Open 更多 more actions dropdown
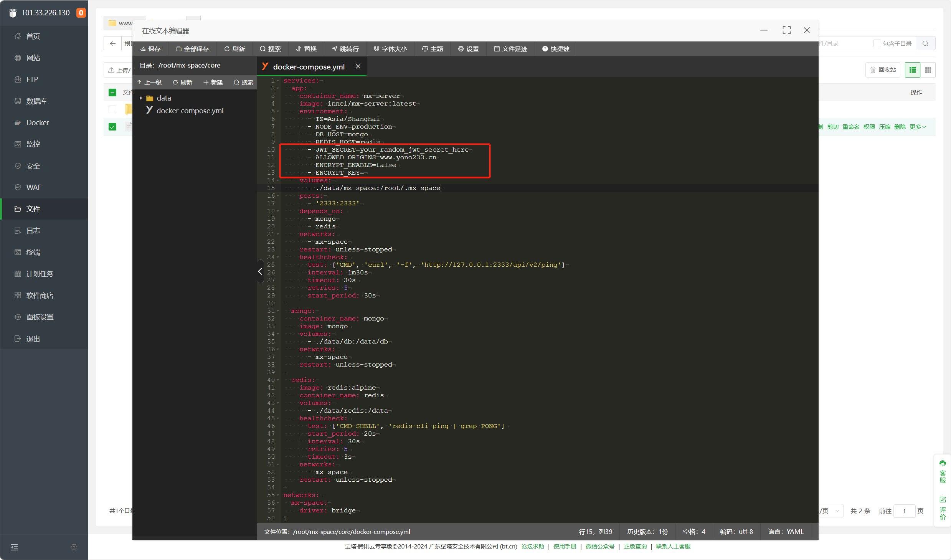Screen dimensions: 951x560 918,127
